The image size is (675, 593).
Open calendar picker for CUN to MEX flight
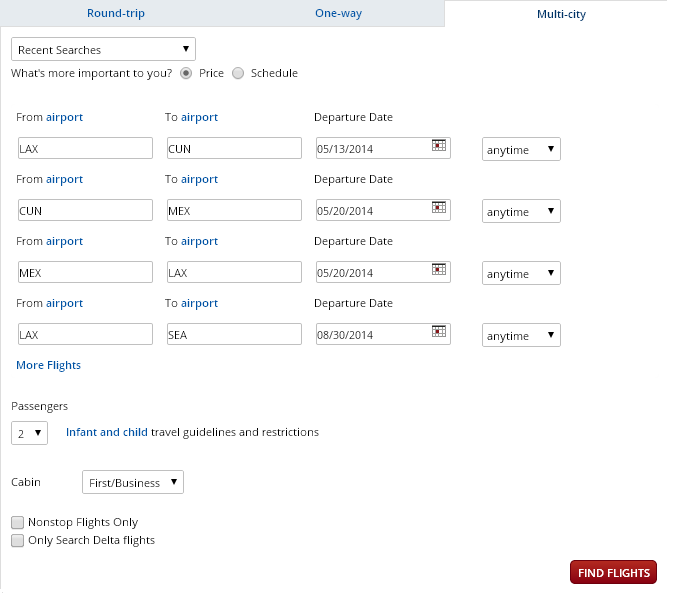point(439,207)
